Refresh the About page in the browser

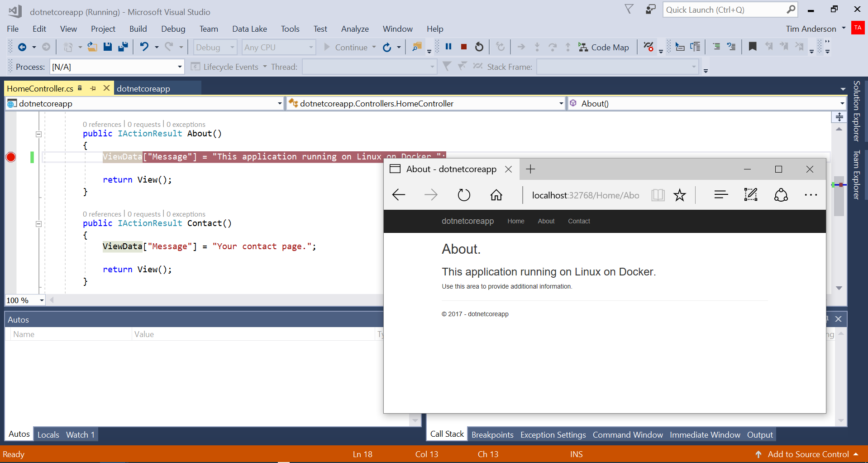(x=464, y=195)
